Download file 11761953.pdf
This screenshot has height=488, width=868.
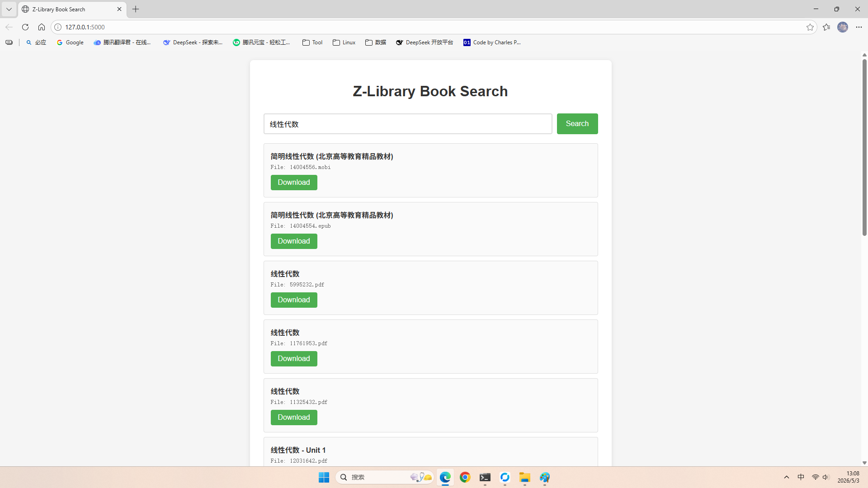pyautogui.click(x=294, y=359)
